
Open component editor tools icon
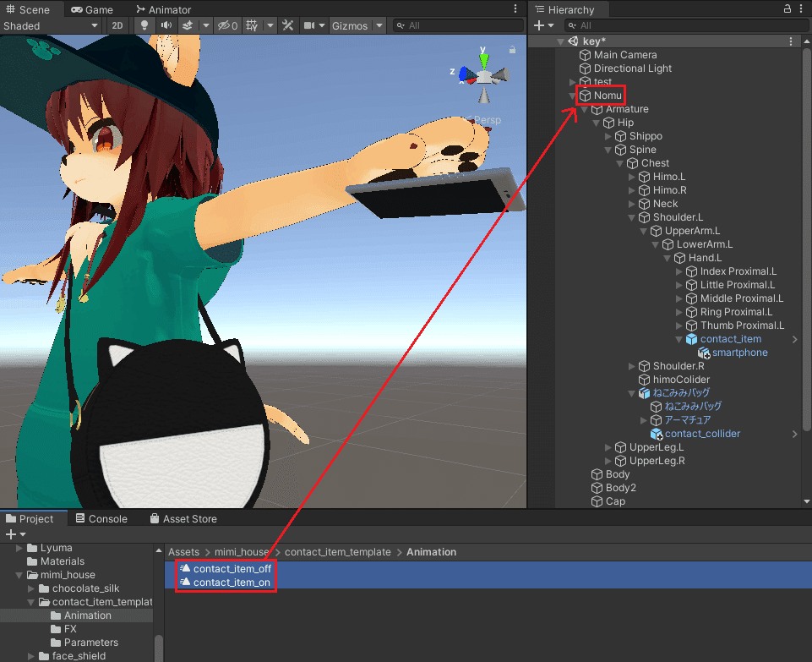[x=288, y=25]
